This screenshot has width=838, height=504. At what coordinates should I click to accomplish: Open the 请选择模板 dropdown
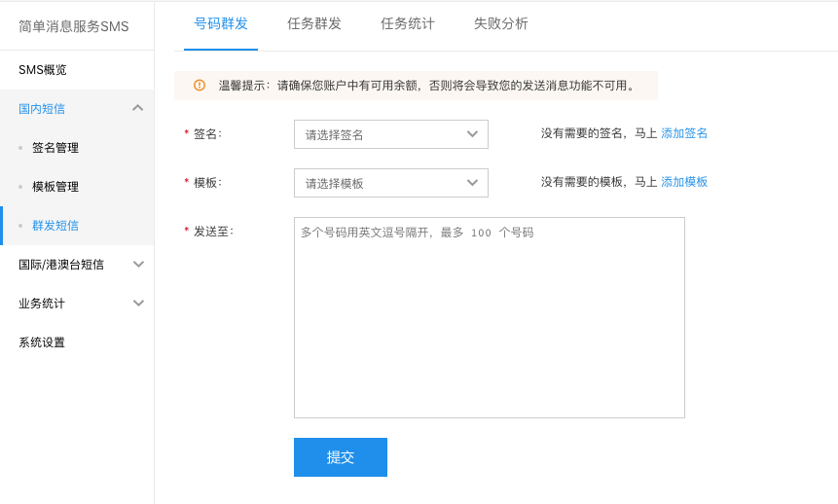(x=390, y=183)
